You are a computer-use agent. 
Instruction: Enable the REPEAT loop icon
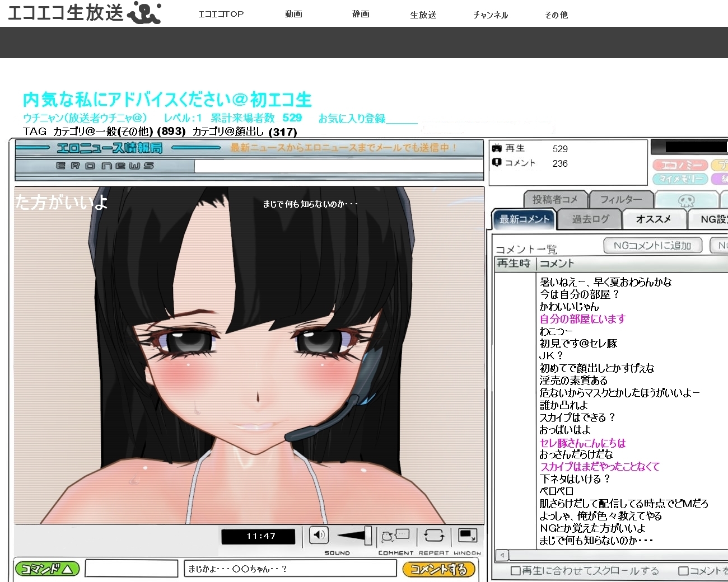click(x=434, y=536)
